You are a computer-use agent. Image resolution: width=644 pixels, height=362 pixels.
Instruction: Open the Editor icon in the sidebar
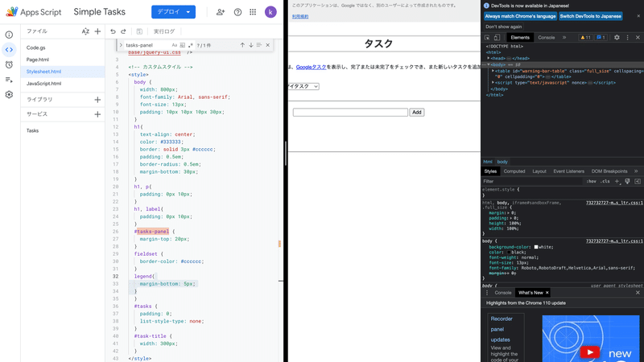[x=9, y=50]
